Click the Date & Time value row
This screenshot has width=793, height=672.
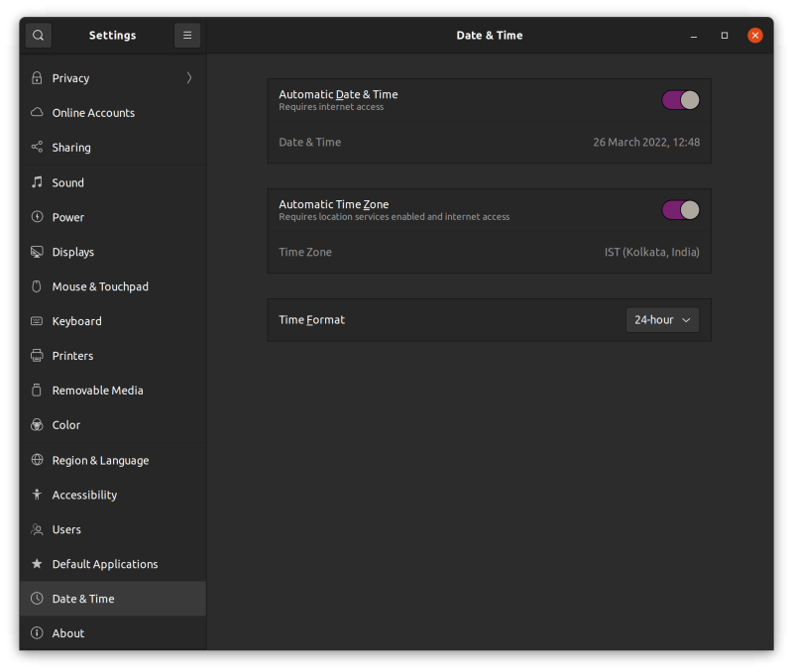click(x=489, y=143)
